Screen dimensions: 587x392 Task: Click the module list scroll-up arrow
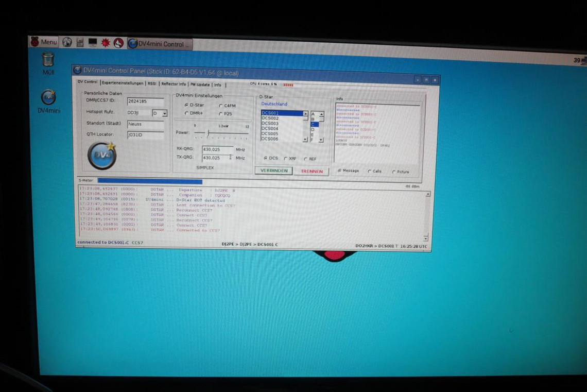[321, 114]
